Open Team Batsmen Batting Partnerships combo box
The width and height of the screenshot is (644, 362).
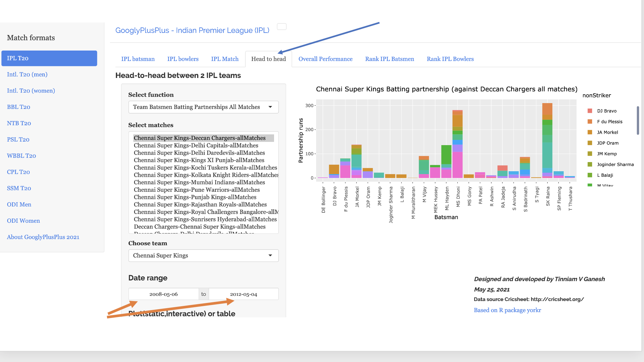point(196,107)
